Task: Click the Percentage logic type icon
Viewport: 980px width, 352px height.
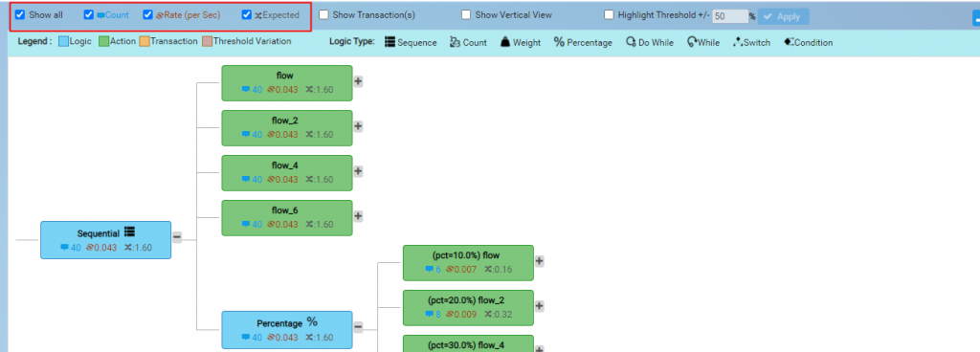Action: click(x=559, y=42)
